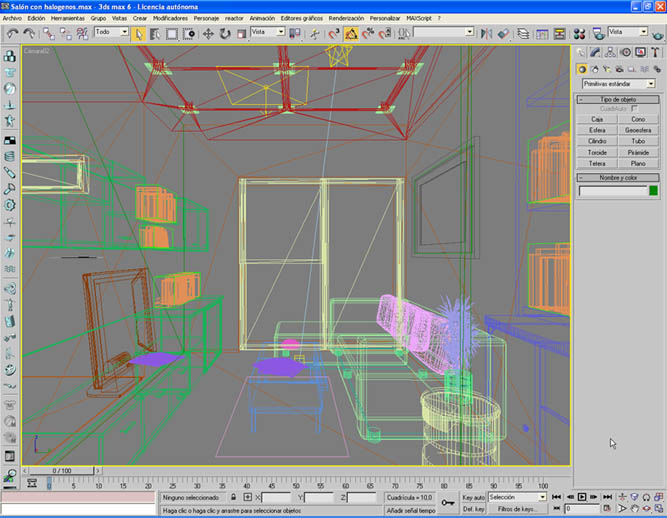Activate the Select Object arrow tool

coord(138,34)
